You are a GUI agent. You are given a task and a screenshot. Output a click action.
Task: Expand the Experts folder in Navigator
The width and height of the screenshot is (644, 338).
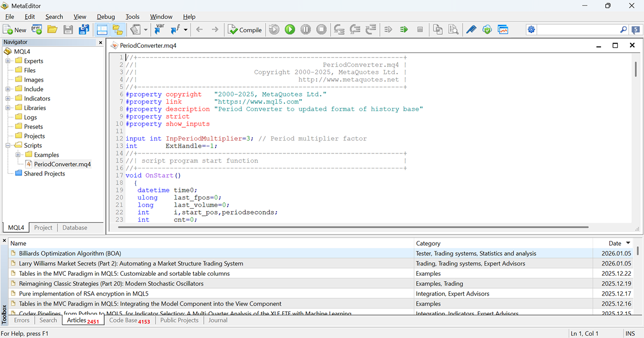pyautogui.click(x=8, y=61)
